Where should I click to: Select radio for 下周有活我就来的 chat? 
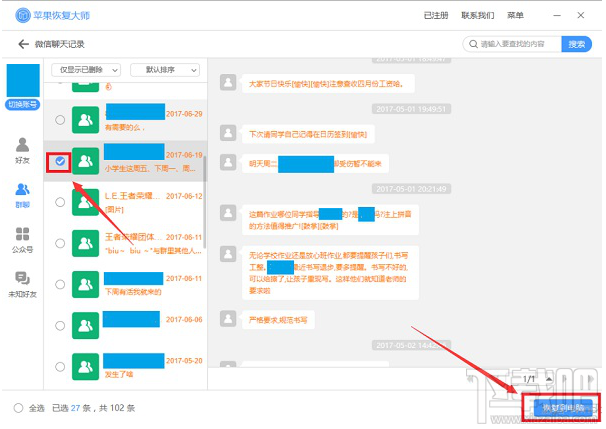click(x=60, y=284)
